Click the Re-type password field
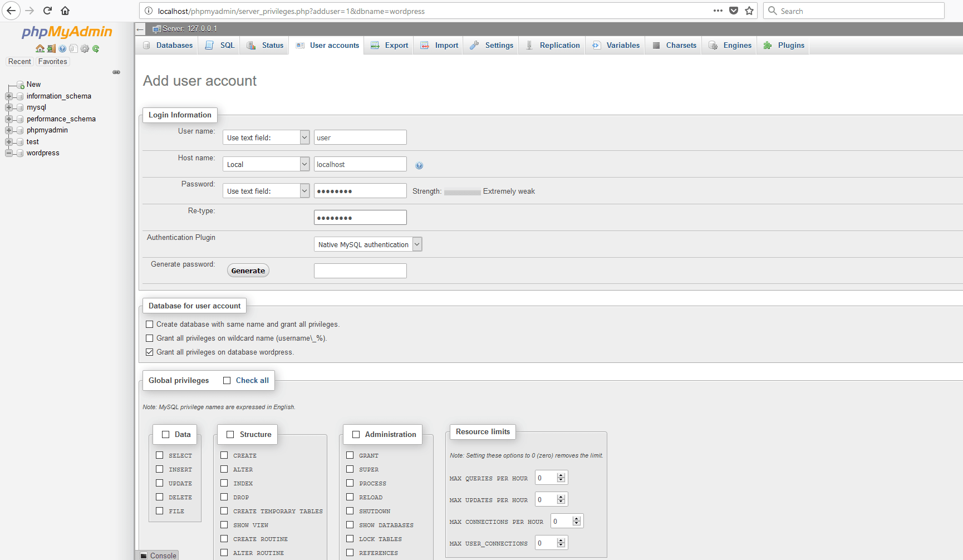The image size is (963, 560). pyautogui.click(x=360, y=218)
